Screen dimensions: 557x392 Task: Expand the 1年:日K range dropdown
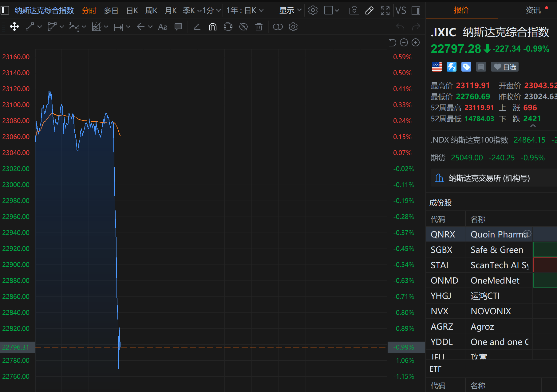(245, 11)
